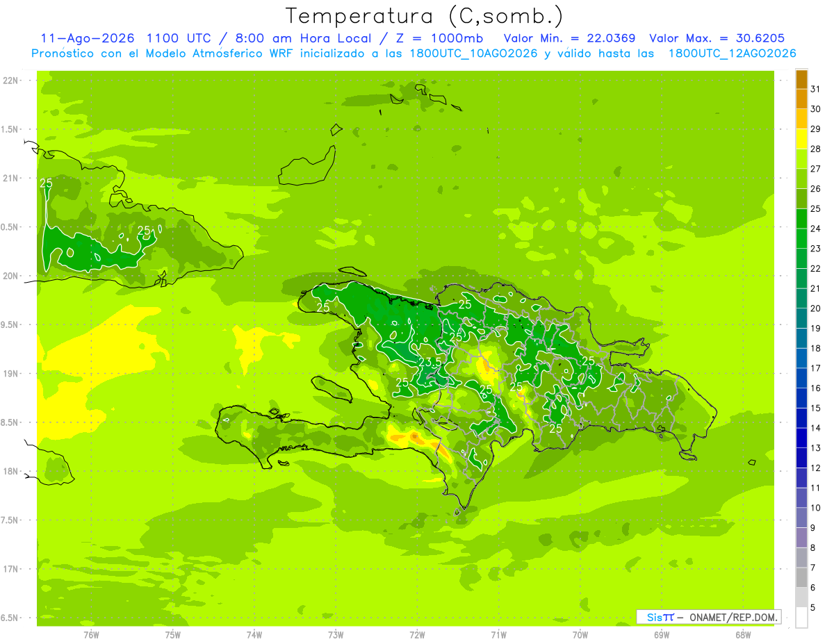Click the '21N' latitude label
The height and width of the screenshot is (644, 834).
pos(10,179)
